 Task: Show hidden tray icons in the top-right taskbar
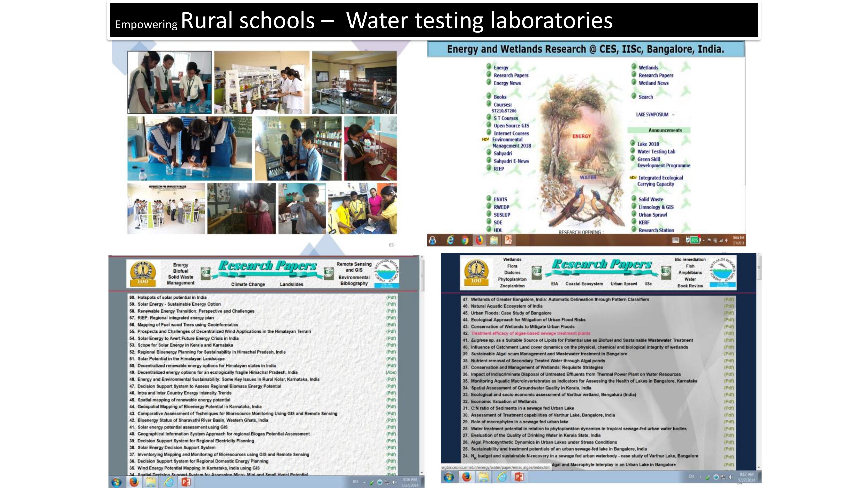(704, 241)
